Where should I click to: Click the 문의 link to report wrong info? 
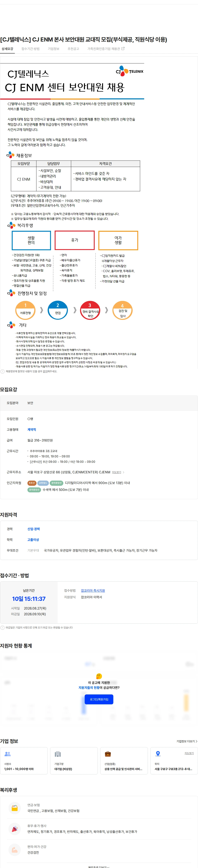coord(45,371)
